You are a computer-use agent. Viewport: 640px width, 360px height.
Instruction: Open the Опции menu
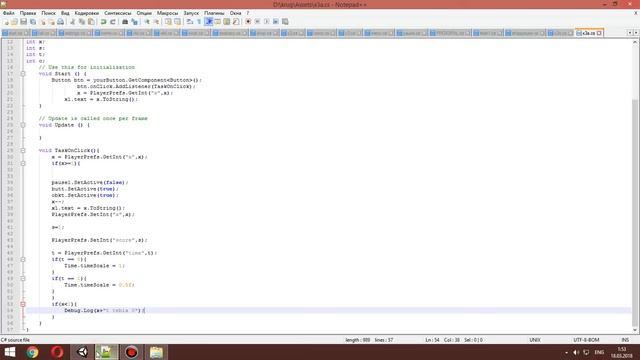[144, 13]
